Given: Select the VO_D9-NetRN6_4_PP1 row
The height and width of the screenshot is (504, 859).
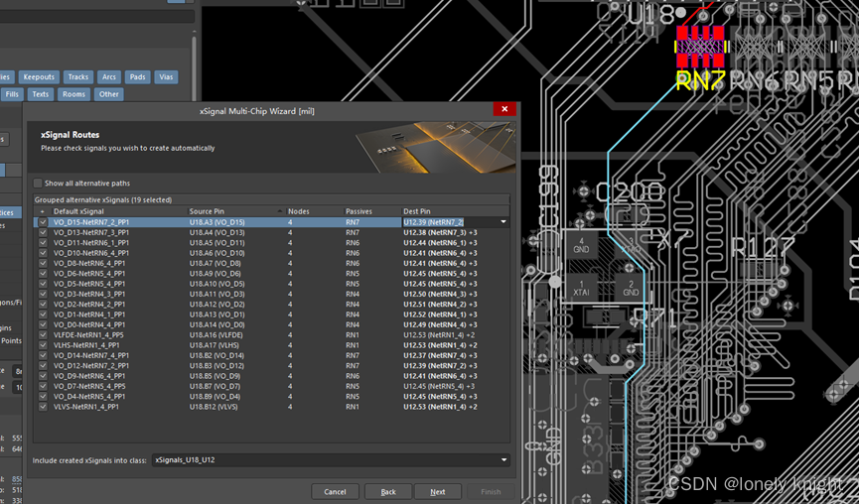Looking at the screenshot, I should (89, 376).
